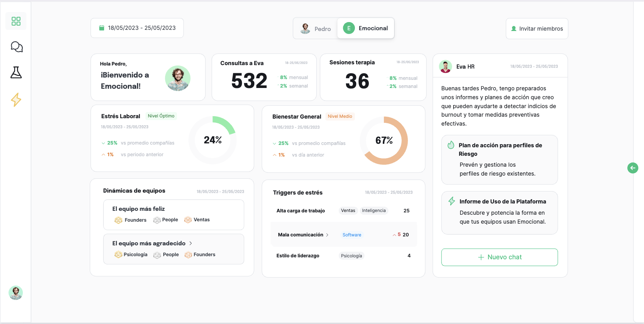Viewport: 644px width, 324px height.
Task: Open the lab flask sidebar icon
Action: click(16, 72)
